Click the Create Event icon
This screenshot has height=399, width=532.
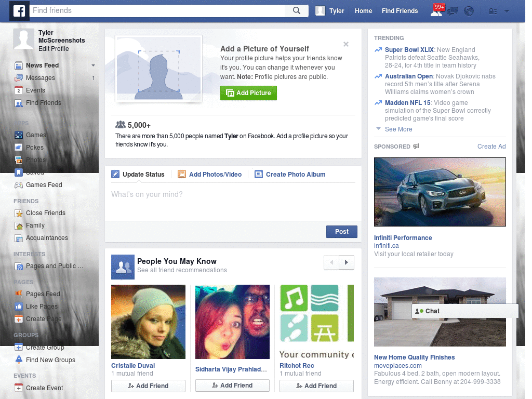click(19, 388)
